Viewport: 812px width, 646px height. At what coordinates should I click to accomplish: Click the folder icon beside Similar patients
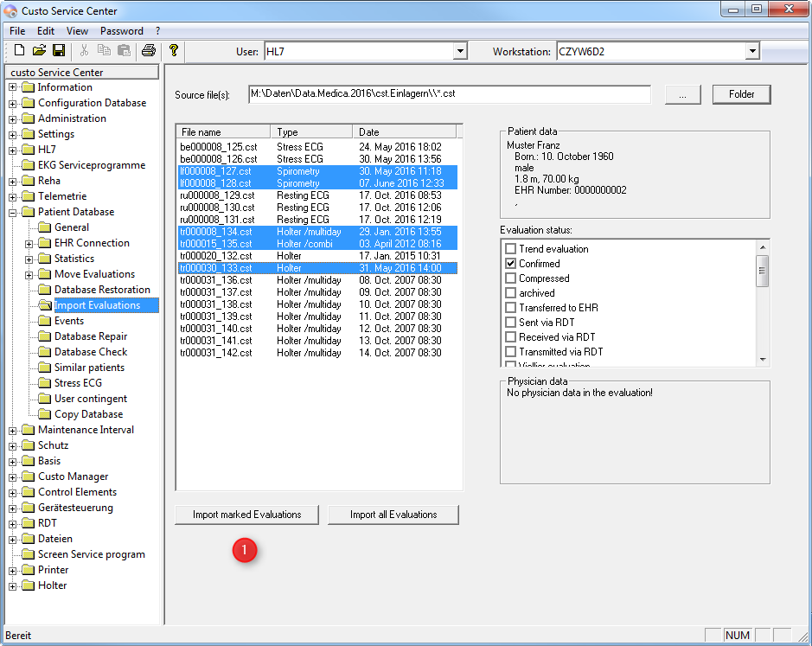coord(45,368)
